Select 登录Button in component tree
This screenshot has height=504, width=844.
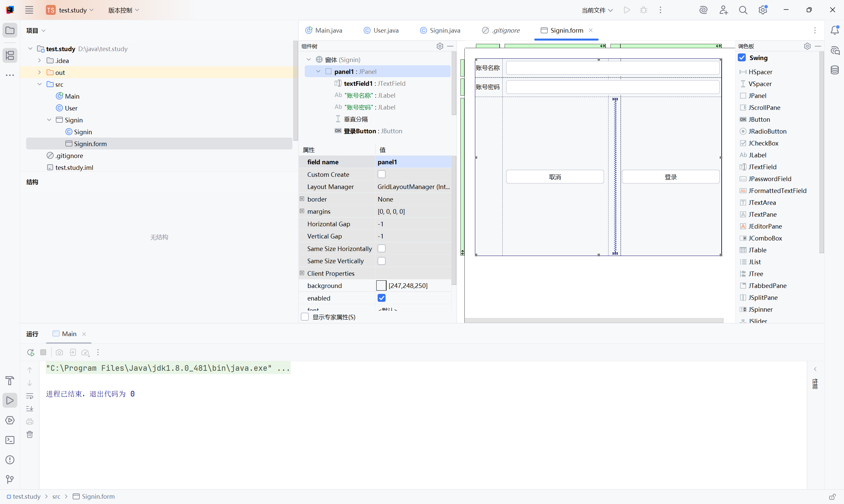tap(368, 131)
